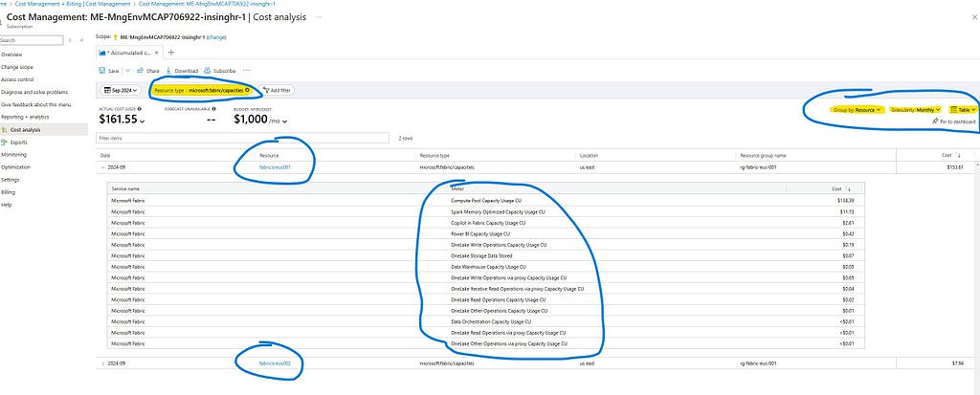Viewport: 980px width, 395px height.
Task: Open Overview in the sidebar
Action: point(11,55)
